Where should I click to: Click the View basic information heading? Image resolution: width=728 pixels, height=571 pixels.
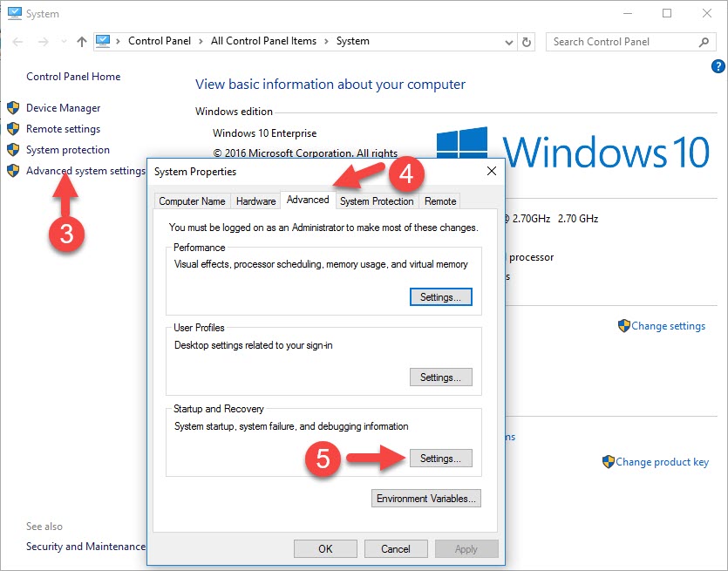(x=330, y=85)
